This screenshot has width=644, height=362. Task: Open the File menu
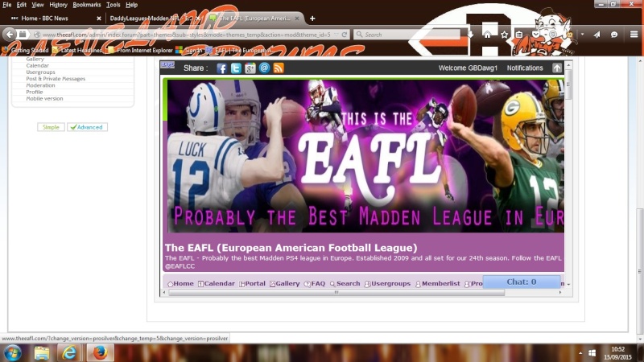tap(7, 5)
